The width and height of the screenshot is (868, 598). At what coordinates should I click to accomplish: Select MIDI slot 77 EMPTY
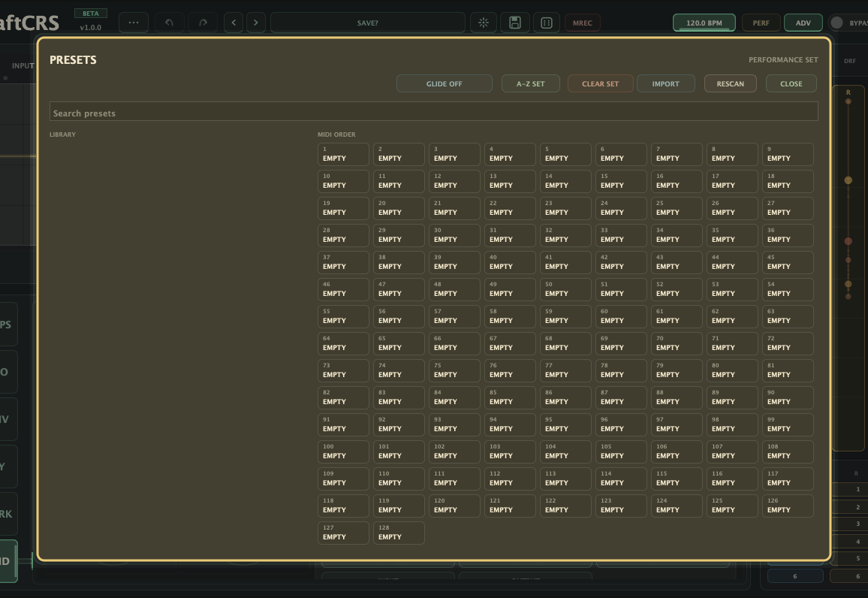click(565, 371)
